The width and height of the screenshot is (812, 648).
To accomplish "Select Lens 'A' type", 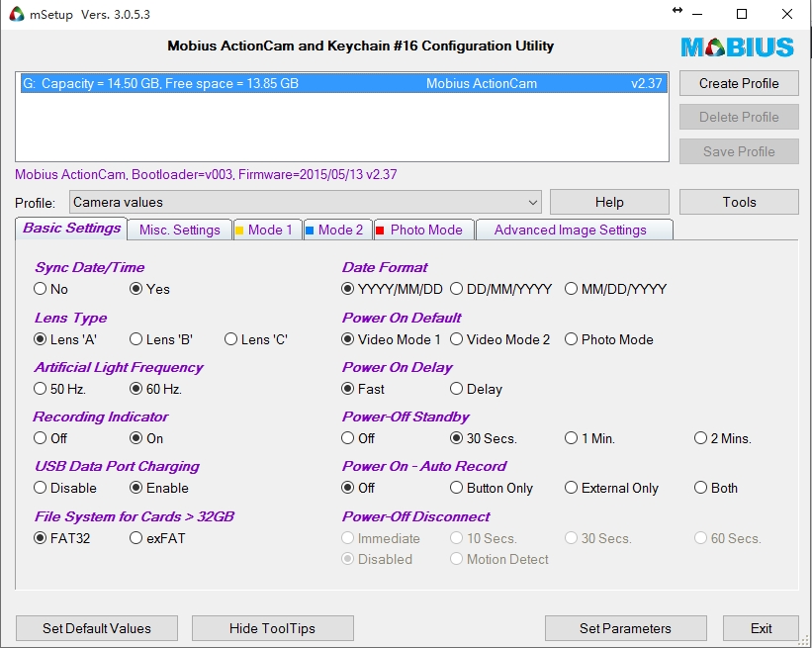I will 65,339.
